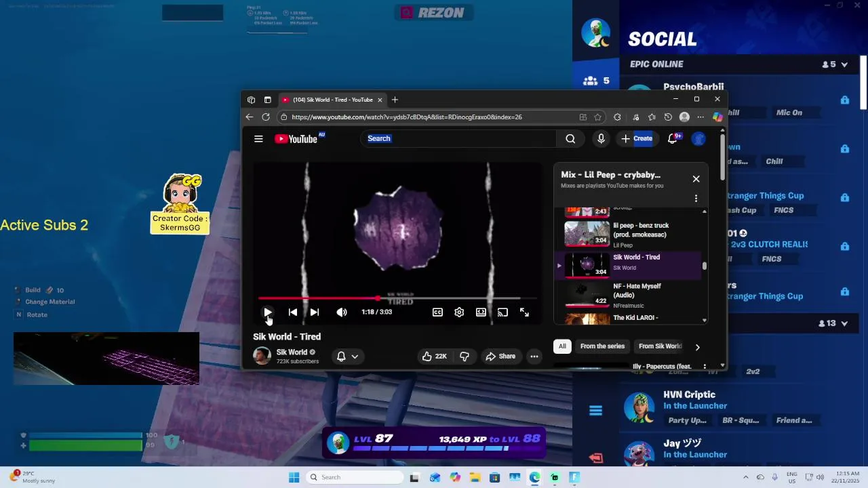Image resolution: width=868 pixels, height=488 pixels.
Task: Open the Windows Start menu
Action: pyautogui.click(x=294, y=477)
